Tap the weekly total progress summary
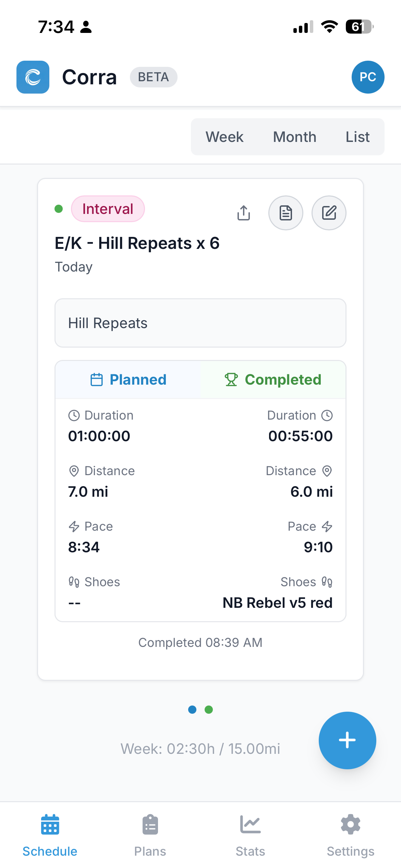Viewport: 401px width, 868px height. point(200,749)
